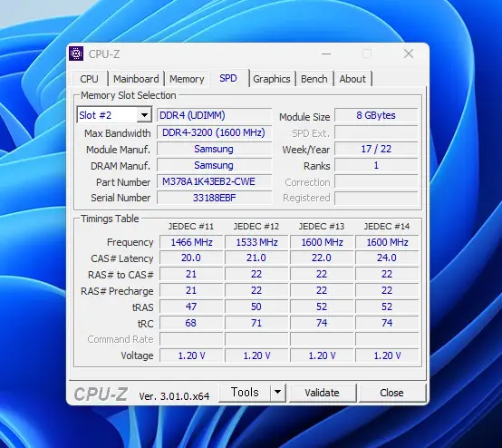Click the empty Registered field
502x448 pixels.
coord(376,198)
